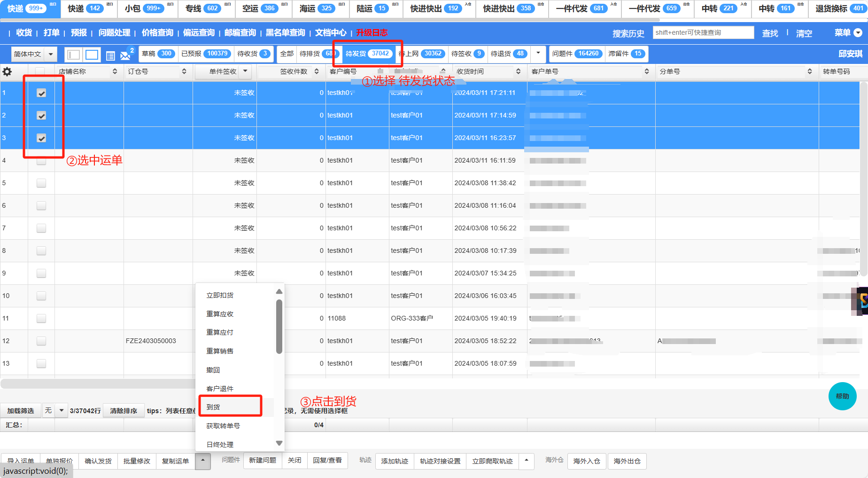Click the envelope messages icon
Screen dimensions: 868x478
tap(125, 55)
